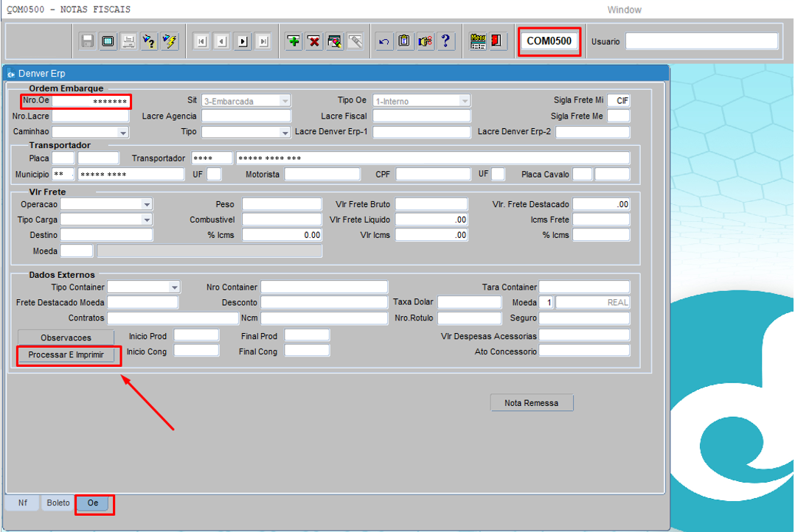The width and height of the screenshot is (795, 532).
Task: Click the save diskette icon in toolbar
Action: point(88,41)
